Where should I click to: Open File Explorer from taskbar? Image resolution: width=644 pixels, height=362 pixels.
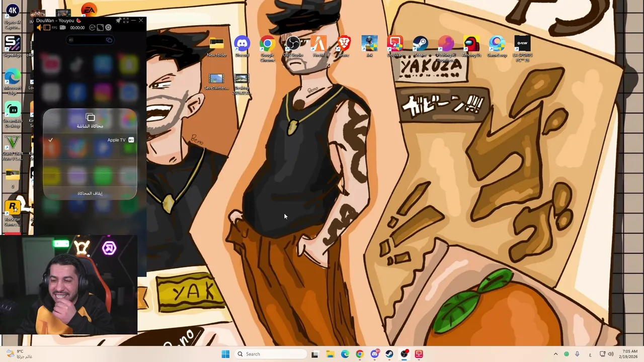(330, 354)
